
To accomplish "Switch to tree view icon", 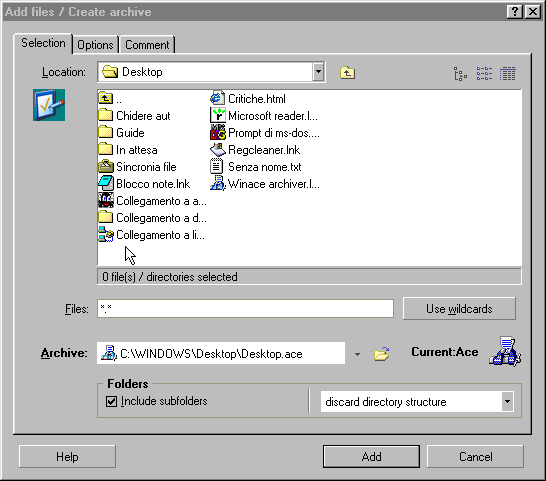I will (x=460, y=73).
